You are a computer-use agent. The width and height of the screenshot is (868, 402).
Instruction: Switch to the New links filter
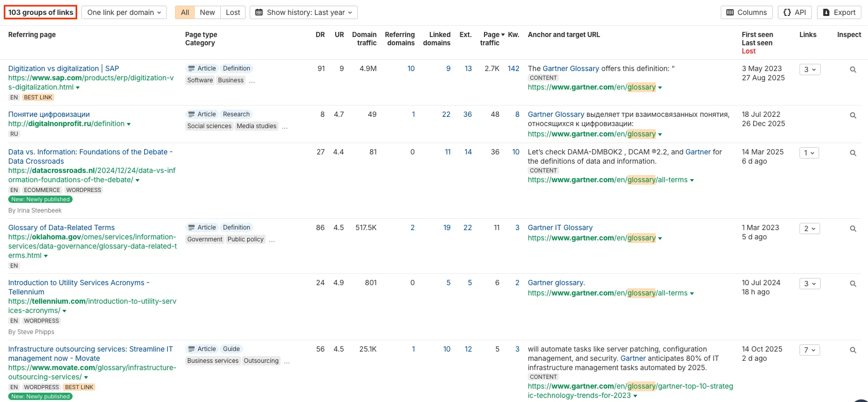tap(207, 12)
